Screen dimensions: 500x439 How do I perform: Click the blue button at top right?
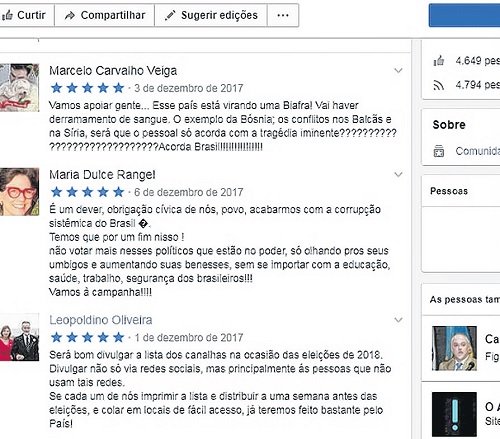(464, 15)
